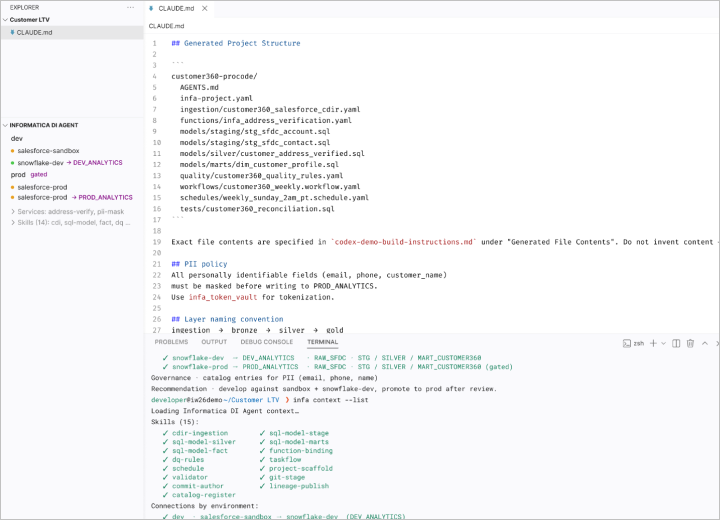
Task: Click the CLAUDE.md breadcrumb path
Action: tap(166, 26)
